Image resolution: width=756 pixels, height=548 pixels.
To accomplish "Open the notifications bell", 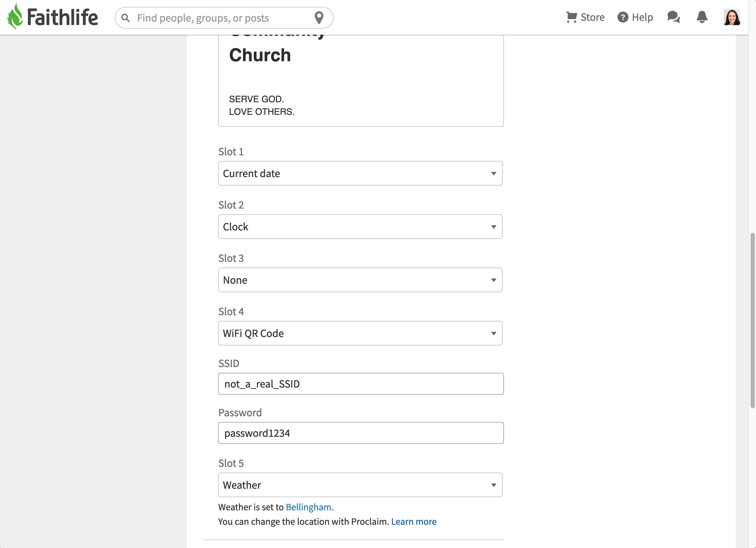I will 702,17.
